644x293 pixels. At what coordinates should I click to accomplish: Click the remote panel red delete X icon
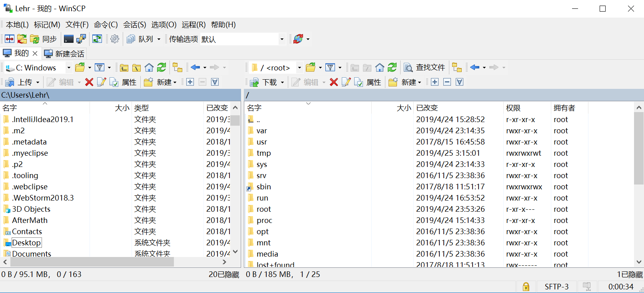click(334, 82)
